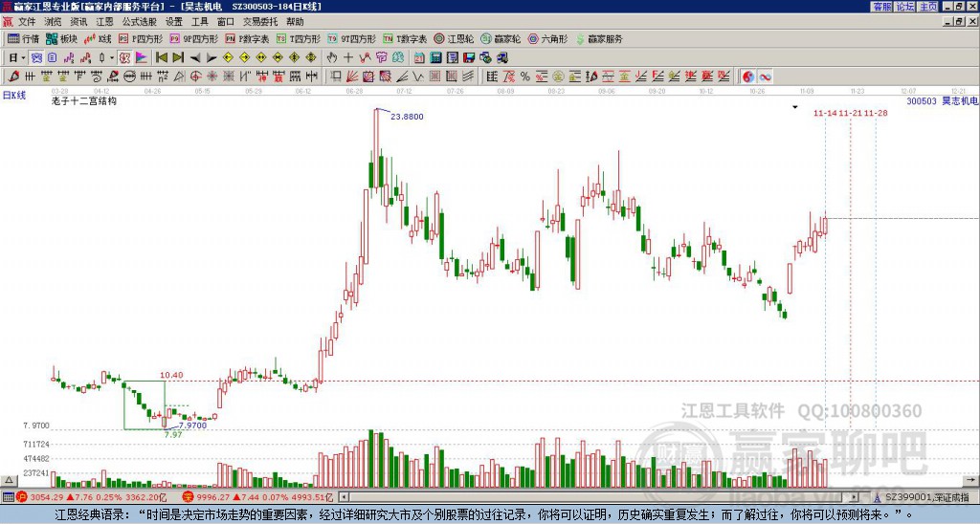Select the red pencil drawing tool

[x=13, y=76]
